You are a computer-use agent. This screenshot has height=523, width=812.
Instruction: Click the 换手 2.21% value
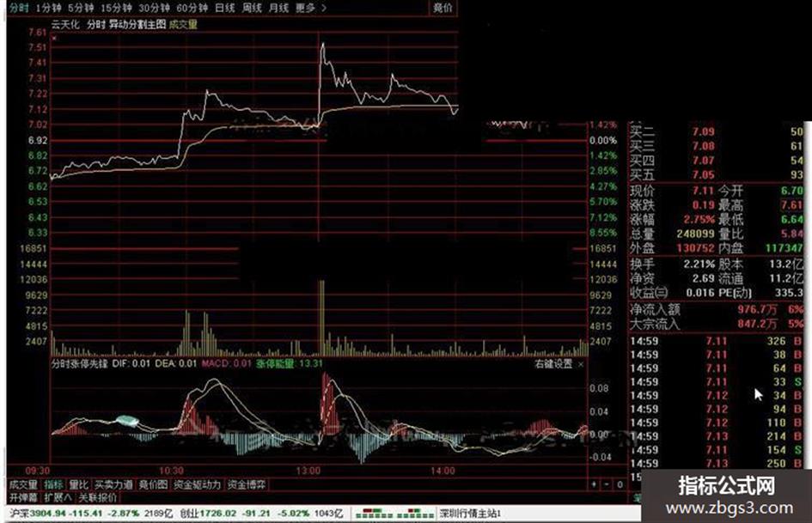(699, 265)
